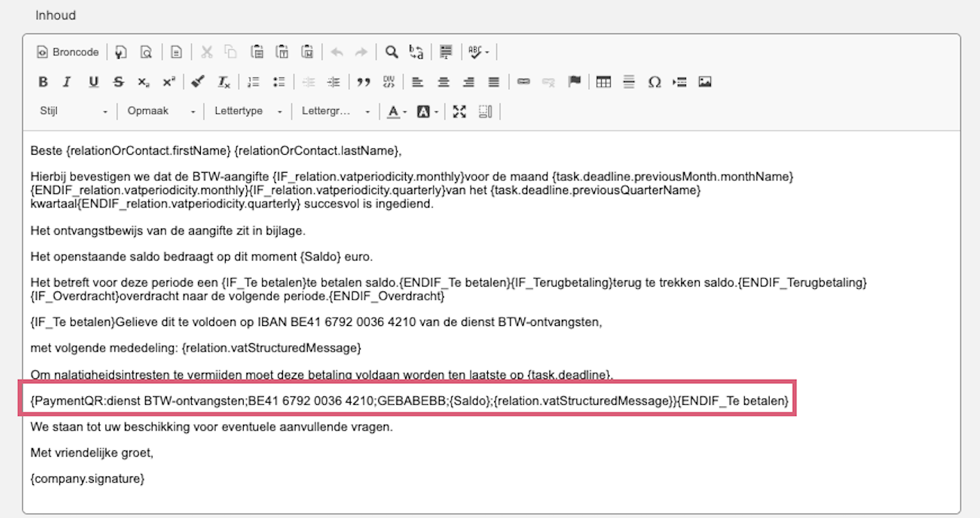This screenshot has height=518, width=980.
Task: Toggle Bold formatting
Action: coord(43,82)
